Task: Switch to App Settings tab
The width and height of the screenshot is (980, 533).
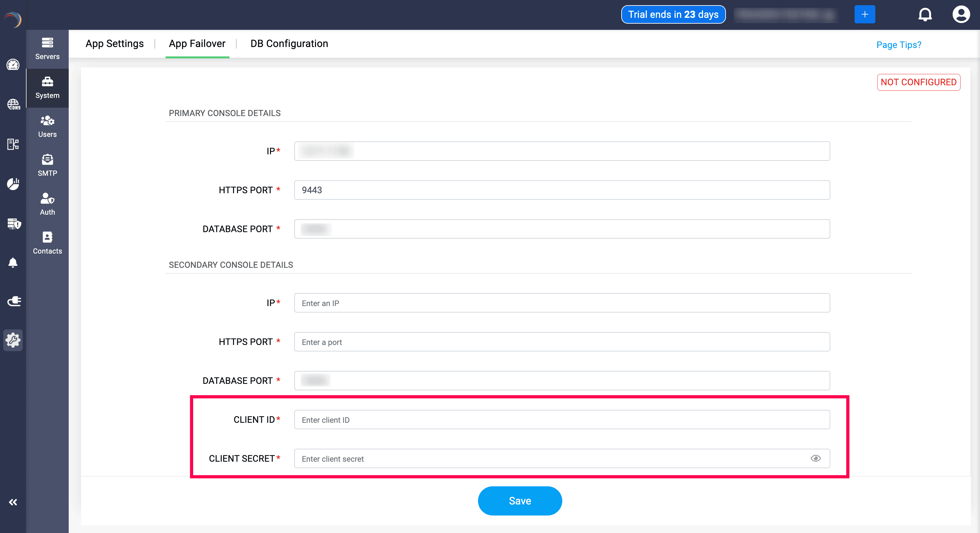Action: pyautogui.click(x=114, y=44)
